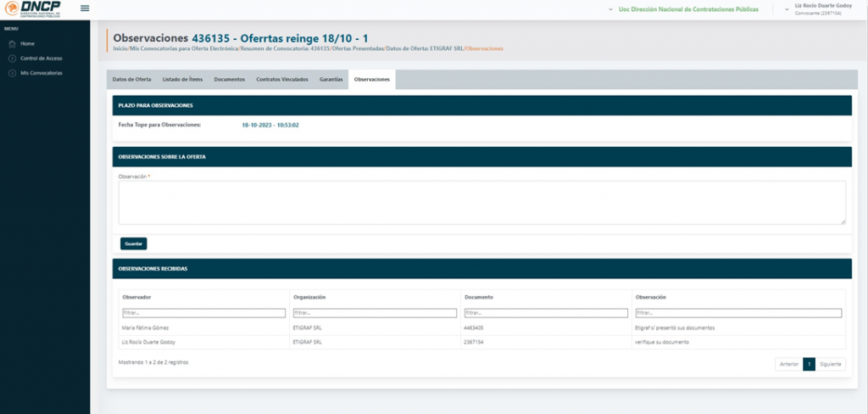The height and width of the screenshot is (414, 868).
Task: Switch to the Listado de Ítems tab
Action: pyautogui.click(x=183, y=79)
